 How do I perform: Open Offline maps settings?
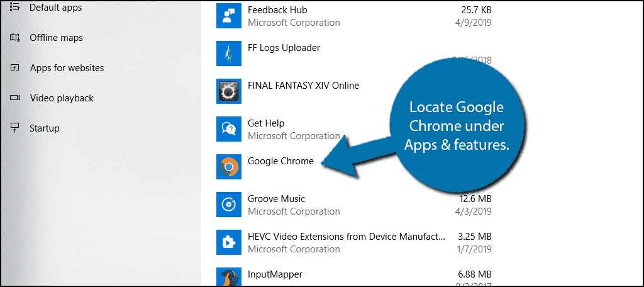point(56,38)
